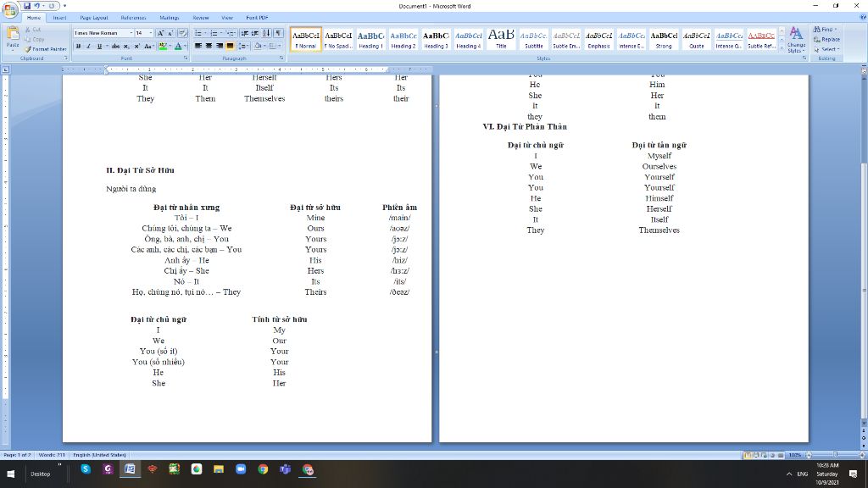
Task: Click Find in Editing group
Action: tap(825, 30)
